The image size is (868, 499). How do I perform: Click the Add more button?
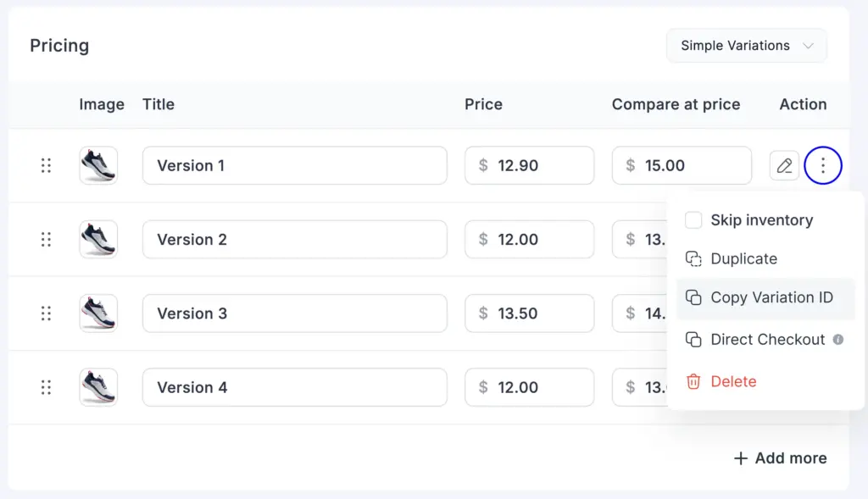coord(780,457)
